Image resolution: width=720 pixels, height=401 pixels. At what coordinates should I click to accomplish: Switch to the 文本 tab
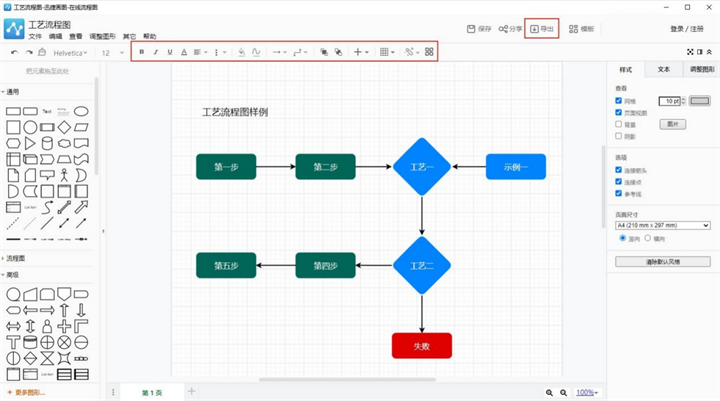coord(662,70)
